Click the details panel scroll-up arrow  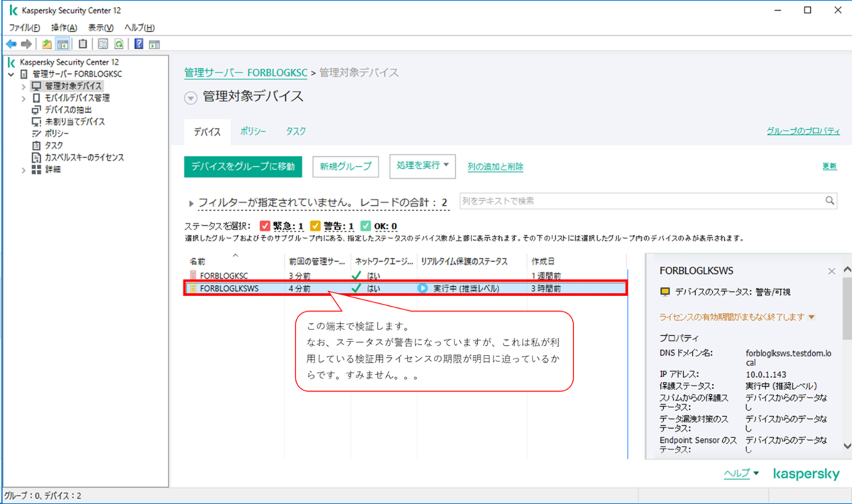pyautogui.click(x=846, y=270)
